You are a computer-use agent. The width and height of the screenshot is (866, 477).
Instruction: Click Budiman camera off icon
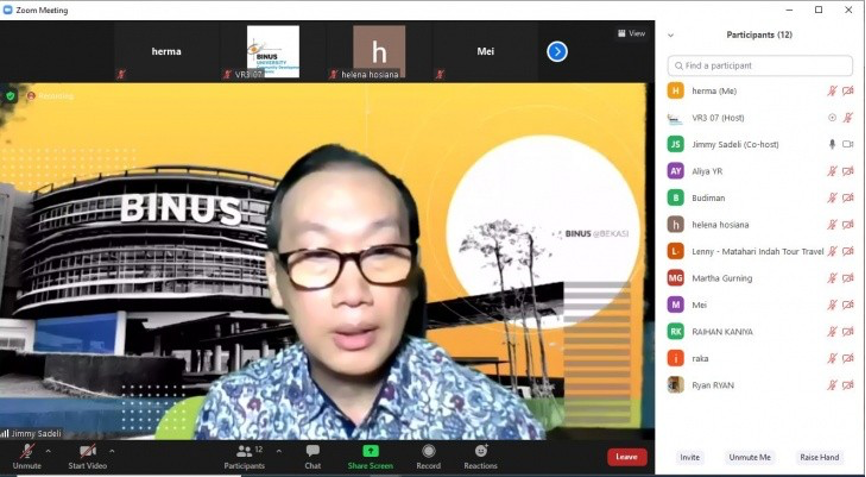848,198
